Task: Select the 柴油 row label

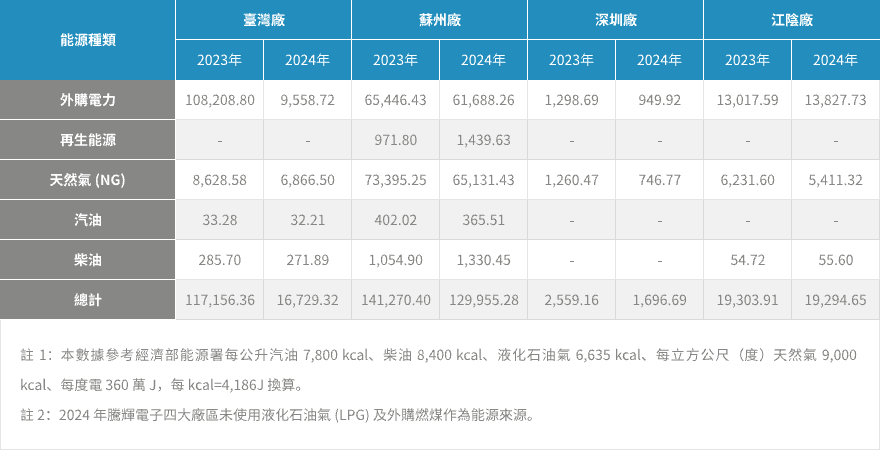Action: click(88, 260)
